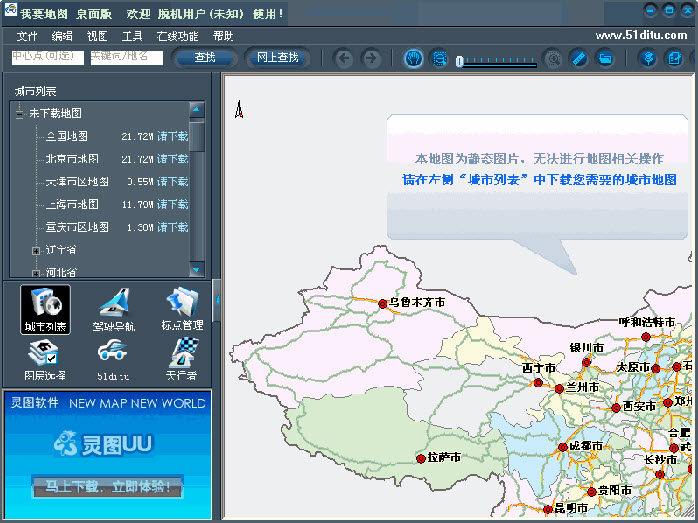Image resolution: width=698 pixels, height=523 pixels.
Task: Select the hand pan tool
Action: 413,58
